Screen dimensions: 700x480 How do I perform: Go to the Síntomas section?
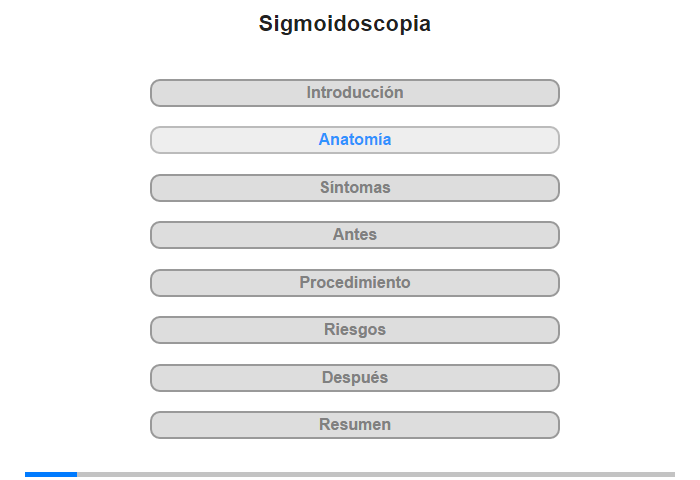(x=354, y=188)
